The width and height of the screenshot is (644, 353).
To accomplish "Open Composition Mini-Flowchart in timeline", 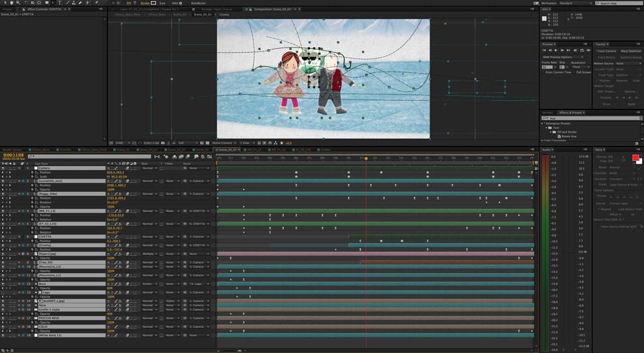I will pos(157,157).
